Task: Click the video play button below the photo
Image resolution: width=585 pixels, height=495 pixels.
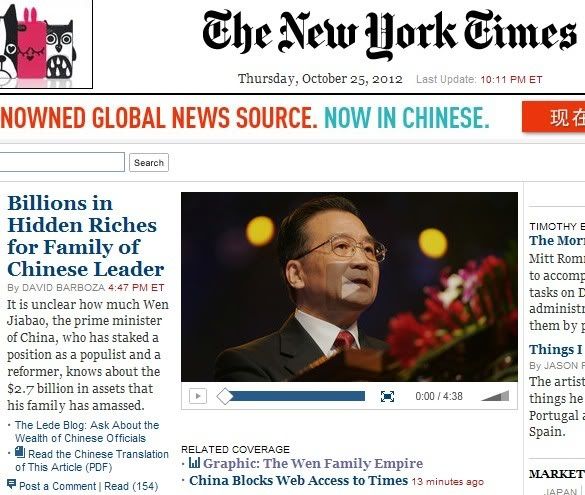Action: tap(198, 396)
